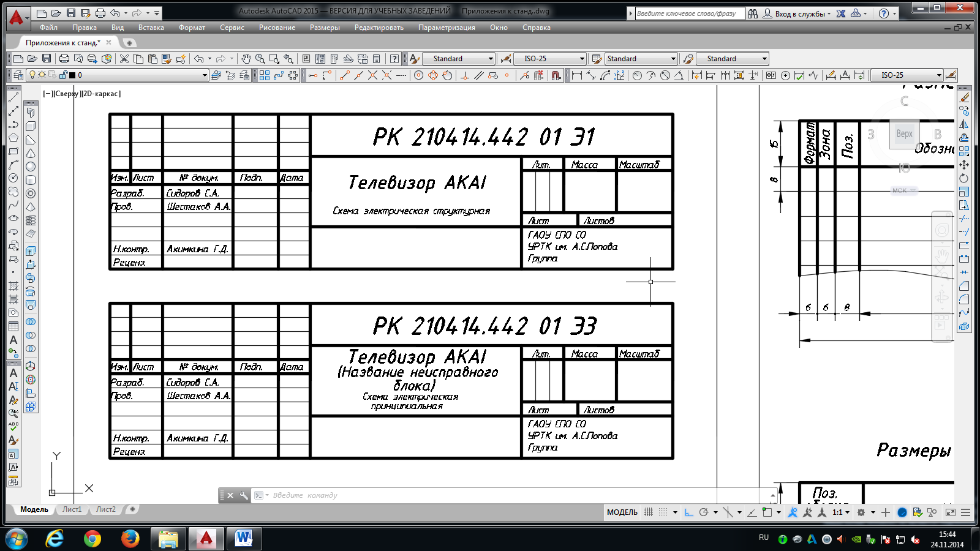This screenshot has height=551, width=980.
Task: Click the Center Mark dimension icon
Action: tap(785, 75)
